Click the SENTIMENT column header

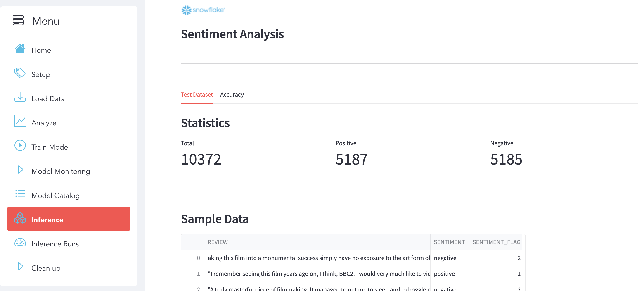click(x=449, y=242)
